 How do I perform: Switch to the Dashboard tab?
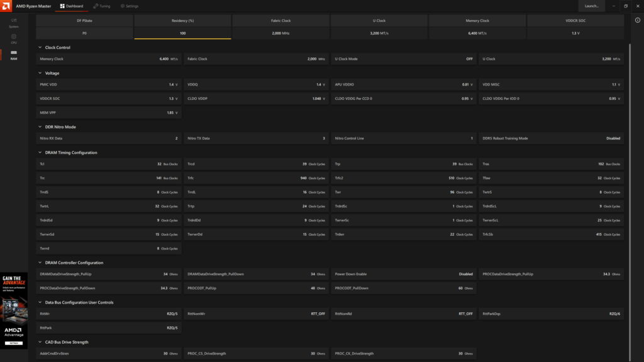pyautogui.click(x=72, y=6)
